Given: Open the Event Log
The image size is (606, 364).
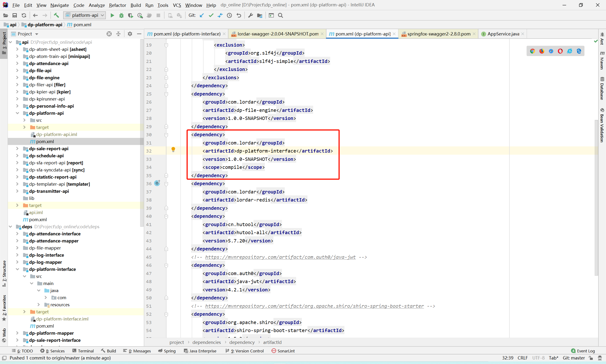Looking at the screenshot, I should click(583, 351).
